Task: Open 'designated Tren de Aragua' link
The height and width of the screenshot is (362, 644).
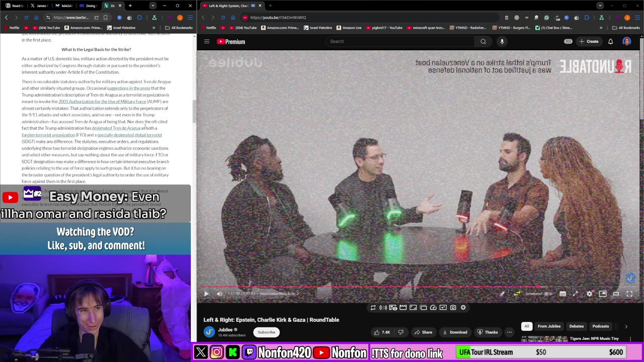Action: click(116, 128)
